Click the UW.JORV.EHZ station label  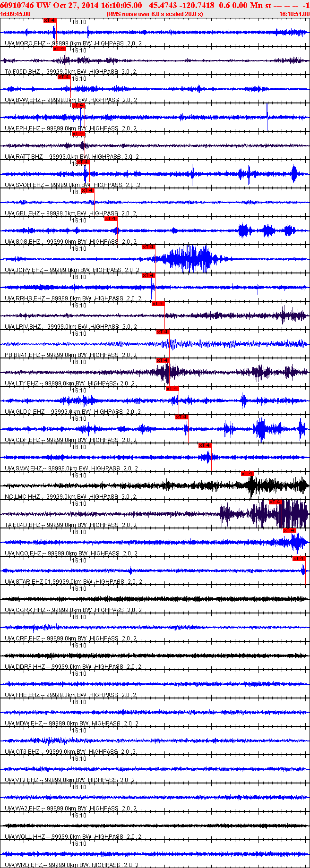[73, 270]
